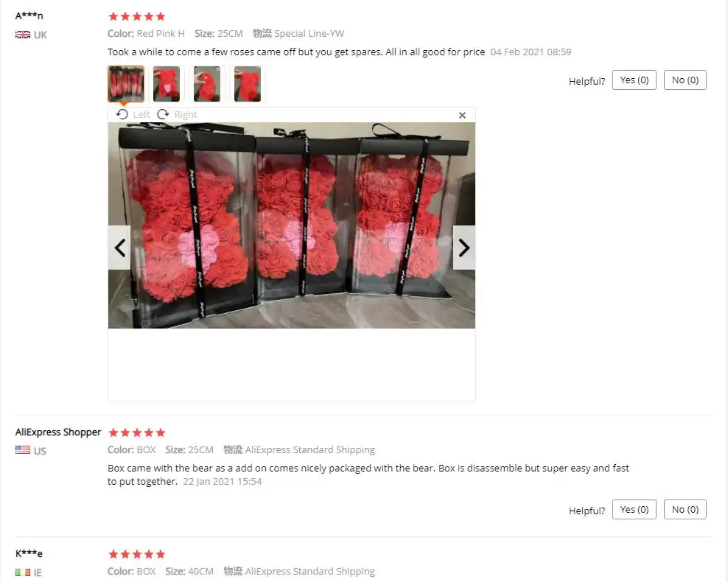The width and height of the screenshot is (728, 582).
Task: Click the Ireland flag icon under K***e
Action: 23,572
